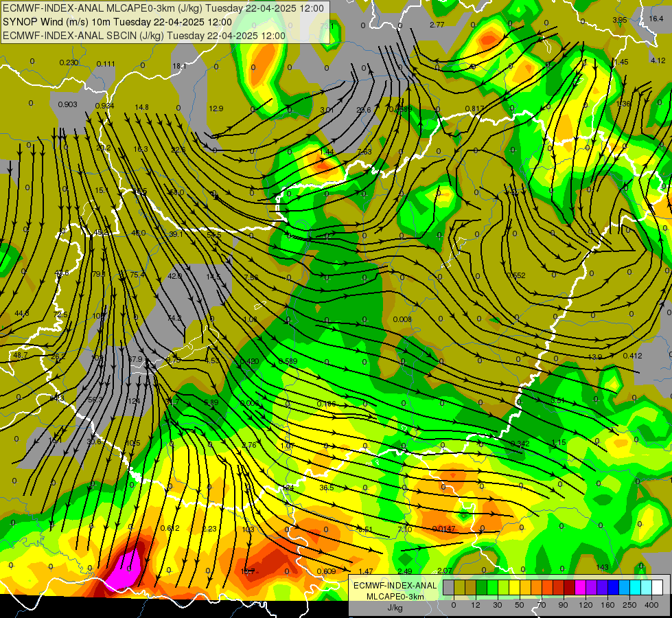This screenshot has height=618, width=672.
Task: Click the map value '0.903'
Action: (67, 104)
